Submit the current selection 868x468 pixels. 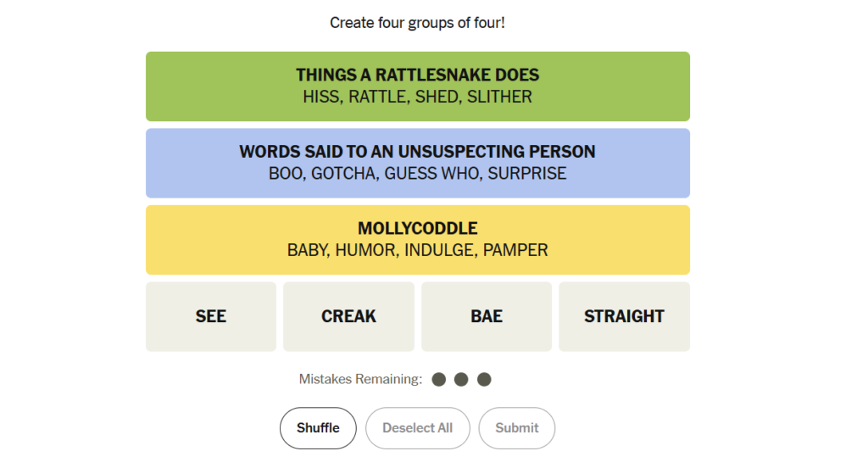click(x=517, y=428)
